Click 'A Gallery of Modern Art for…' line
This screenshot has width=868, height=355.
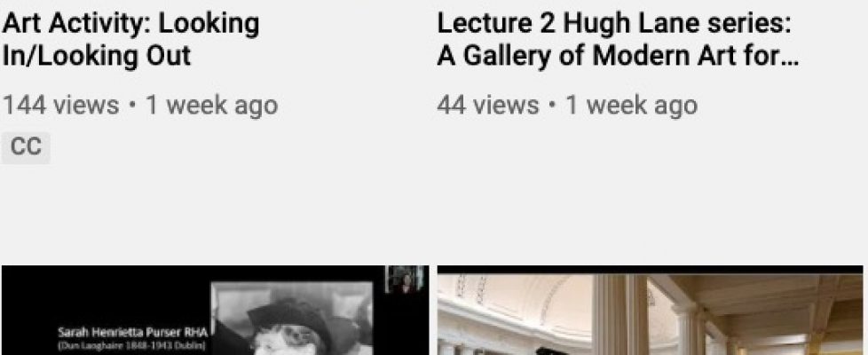(x=618, y=56)
